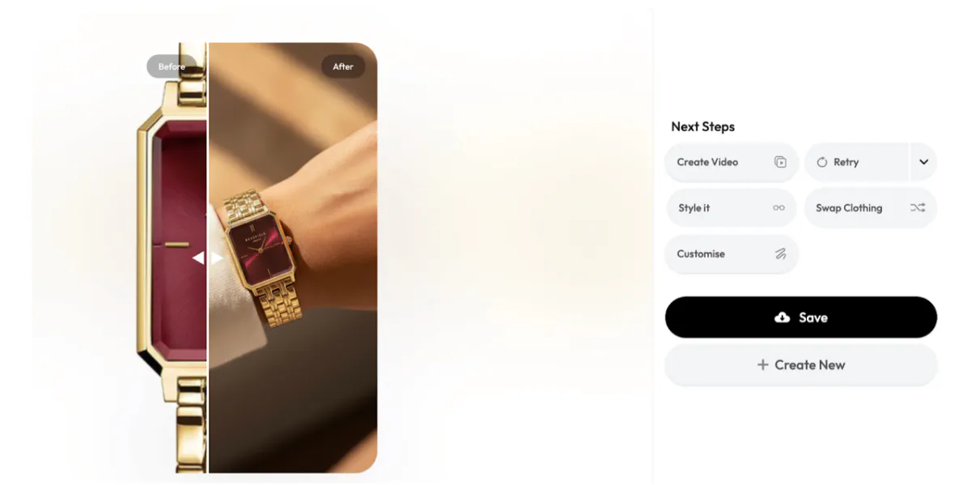Click the left arrow on the comparison handle
Screen dimensions: 980x485
(198, 257)
